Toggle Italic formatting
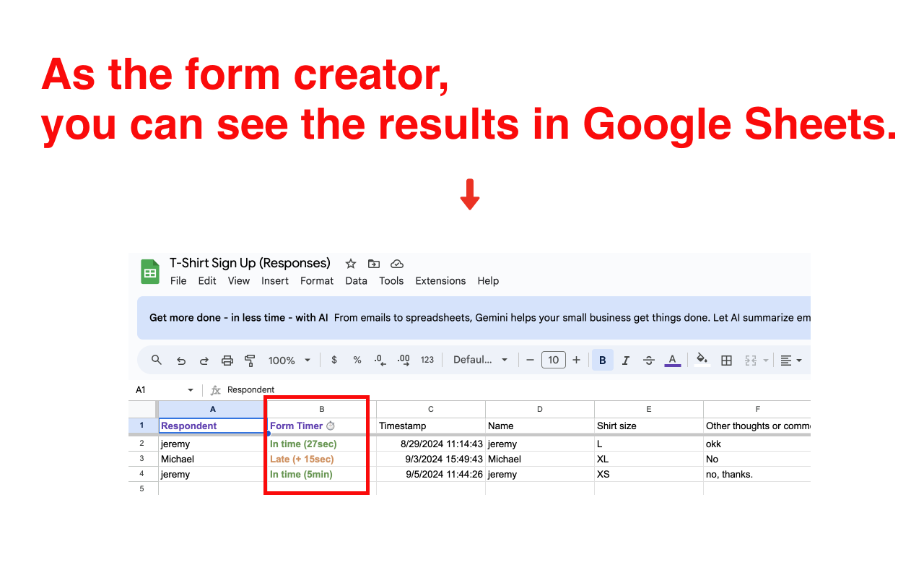This screenshot has width=924, height=578. tap(625, 359)
